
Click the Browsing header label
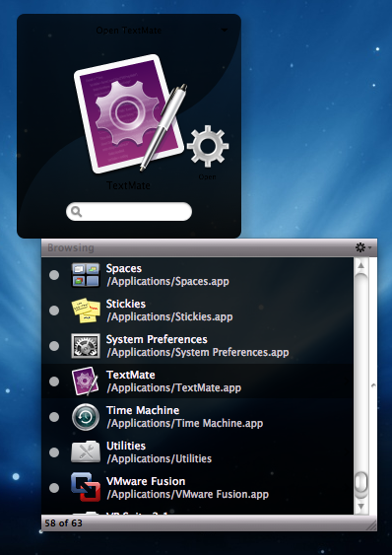(71, 247)
